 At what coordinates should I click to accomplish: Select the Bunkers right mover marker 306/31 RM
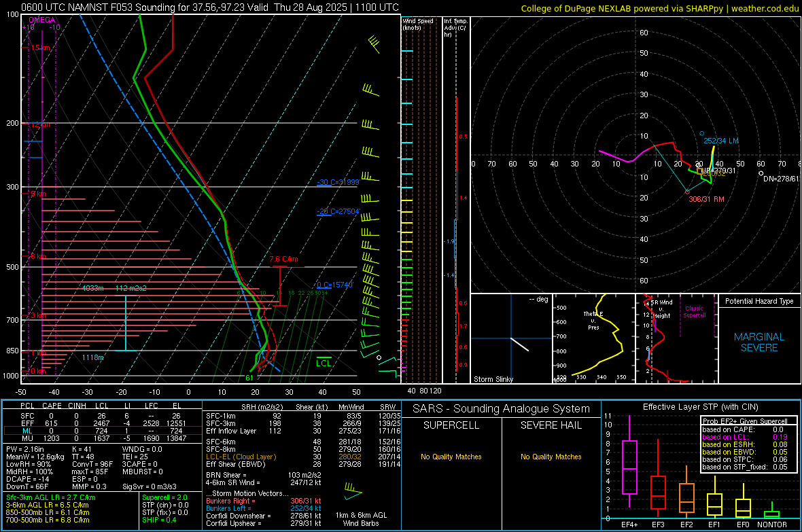[x=687, y=192]
